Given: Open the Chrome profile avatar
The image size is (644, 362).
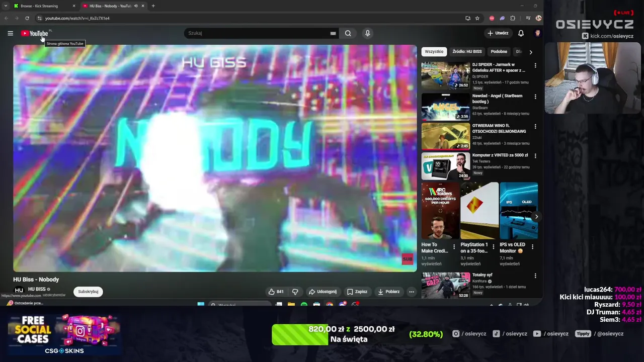Looking at the screenshot, I should pyautogui.click(x=538, y=18).
